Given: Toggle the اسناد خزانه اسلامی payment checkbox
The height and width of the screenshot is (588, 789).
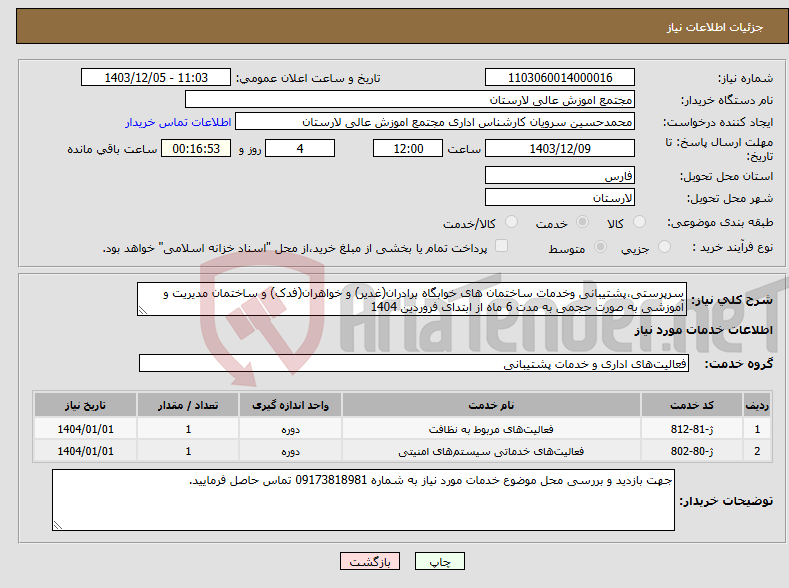Looking at the screenshot, I should pyautogui.click(x=501, y=245).
